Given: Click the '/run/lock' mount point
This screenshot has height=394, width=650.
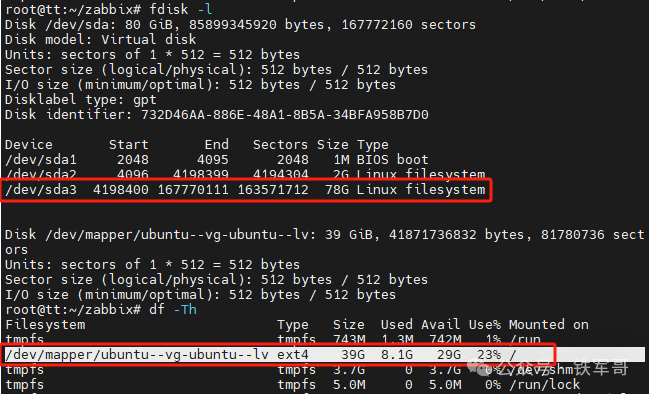Looking at the screenshot, I should tap(545, 384).
